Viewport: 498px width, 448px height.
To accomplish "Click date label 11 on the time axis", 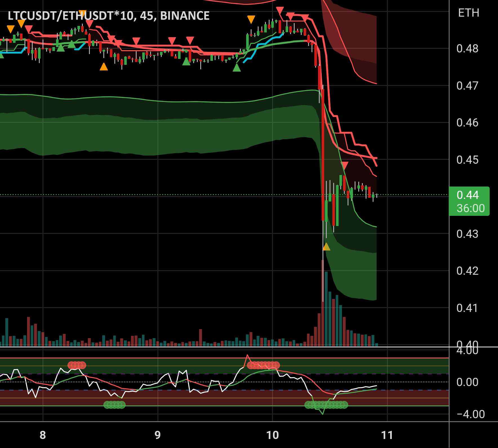I will [387, 435].
